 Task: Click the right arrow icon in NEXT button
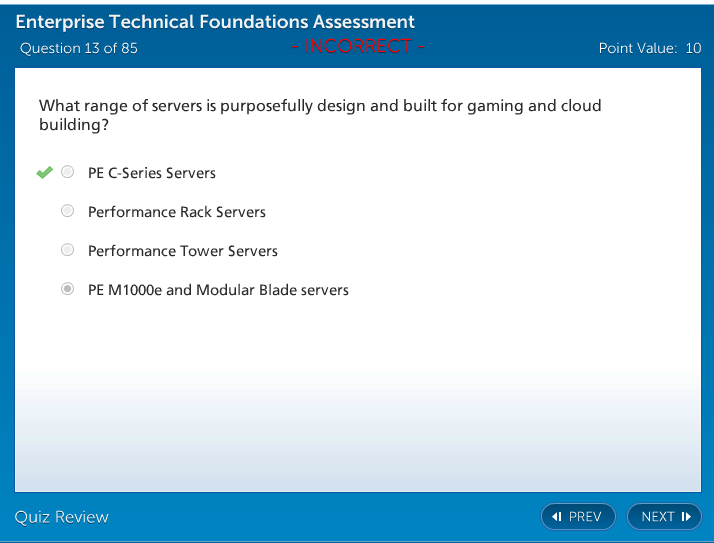[x=686, y=517]
